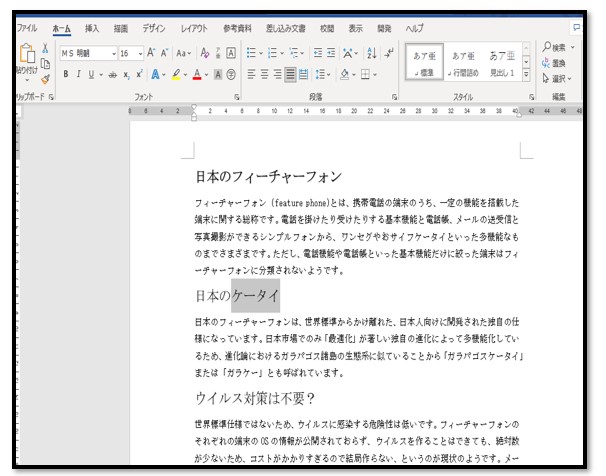The width and height of the screenshot is (606, 476).
Task: Switch to the 差し込み文書 tab
Action: 286,28
